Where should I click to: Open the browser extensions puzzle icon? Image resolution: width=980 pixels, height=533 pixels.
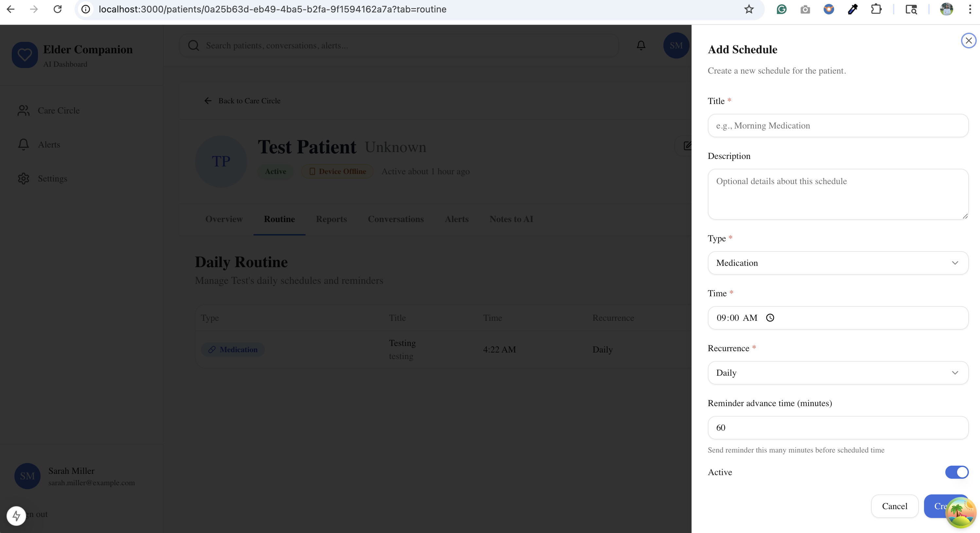(876, 9)
